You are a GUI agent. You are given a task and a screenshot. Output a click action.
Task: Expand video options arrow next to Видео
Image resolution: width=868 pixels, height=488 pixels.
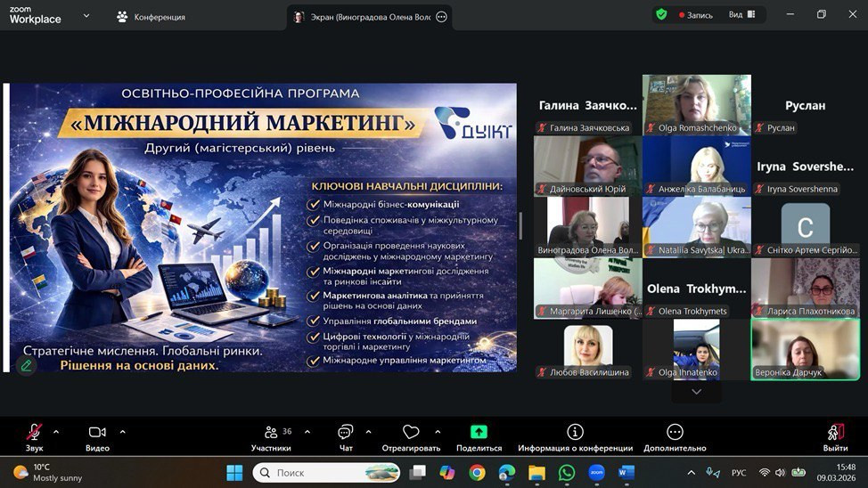(122, 432)
